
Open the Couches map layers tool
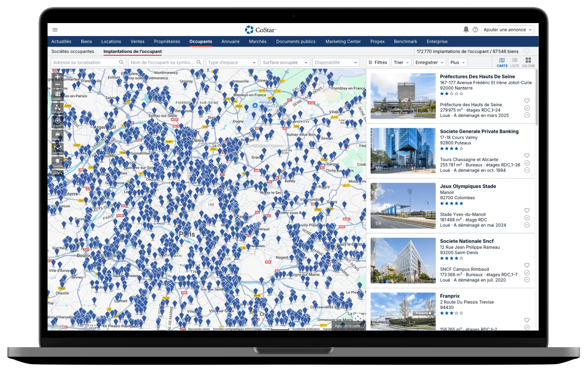tap(58, 161)
